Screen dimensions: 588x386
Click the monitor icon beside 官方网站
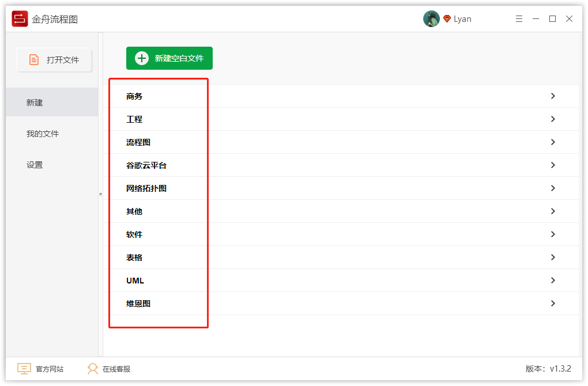[24, 369]
